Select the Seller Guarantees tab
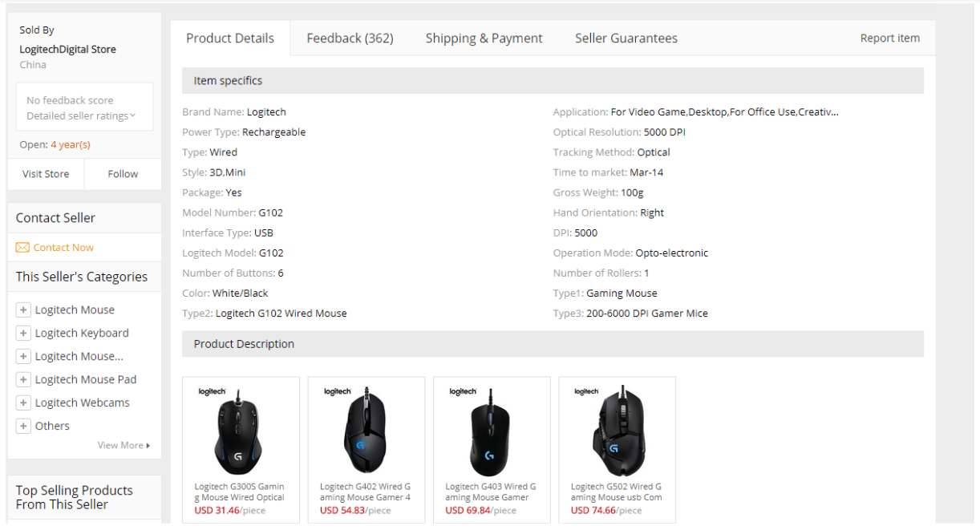 [626, 38]
